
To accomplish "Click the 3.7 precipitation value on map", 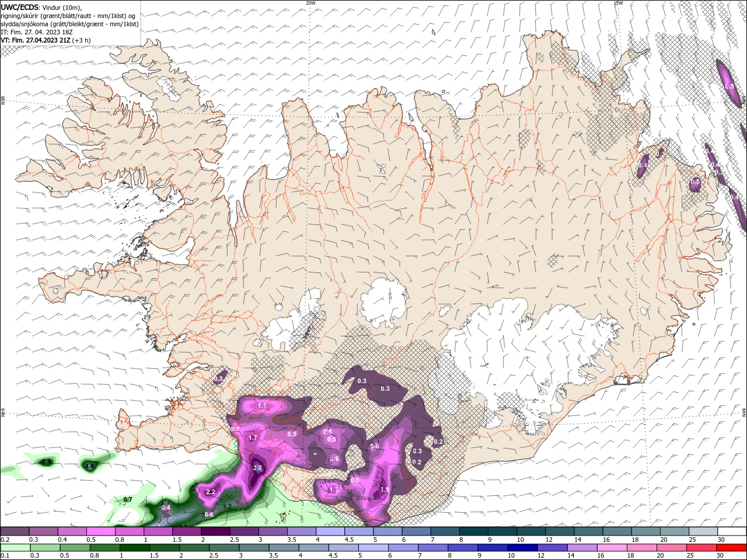I will coord(257,468).
